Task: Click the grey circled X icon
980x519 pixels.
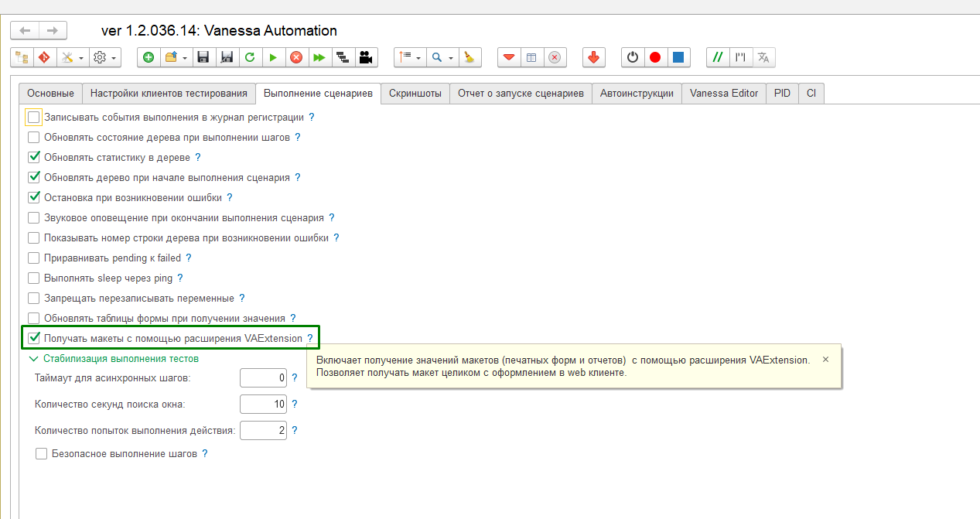Action: click(x=555, y=57)
